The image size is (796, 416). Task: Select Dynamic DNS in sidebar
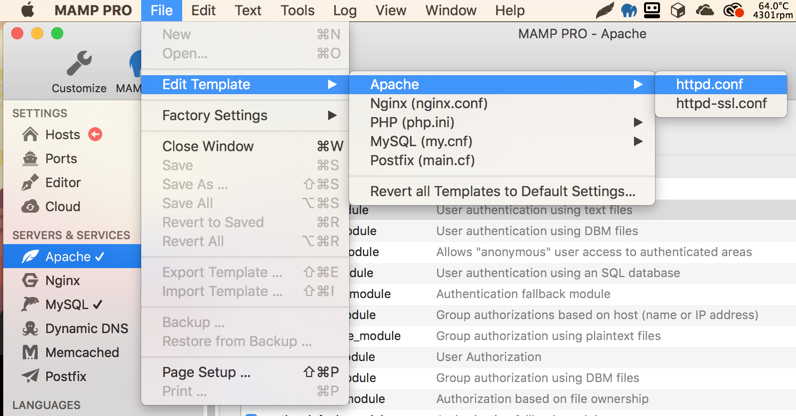click(x=87, y=329)
